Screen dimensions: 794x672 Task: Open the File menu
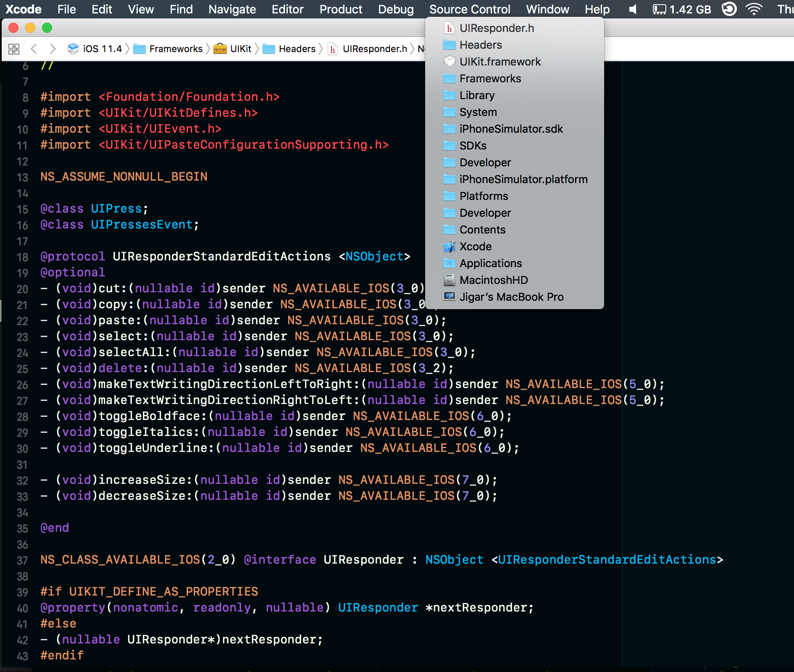click(x=67, y=9)
